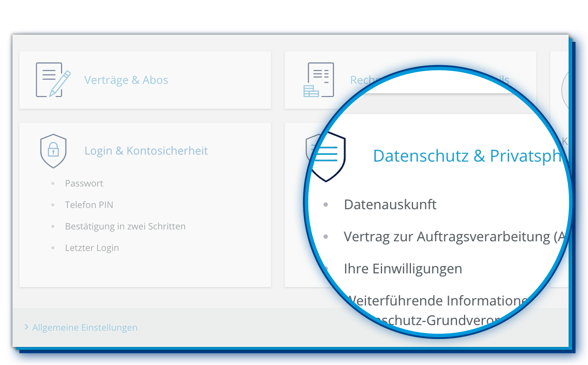Screen dimensions: 588x365
Task: Select Datenauskunft in the privacy list
Action: tap(390, 205)
